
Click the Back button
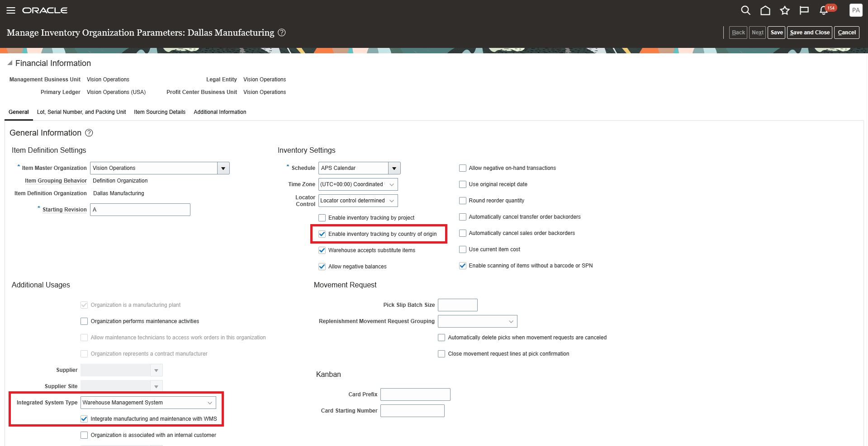tap(738, 33)
